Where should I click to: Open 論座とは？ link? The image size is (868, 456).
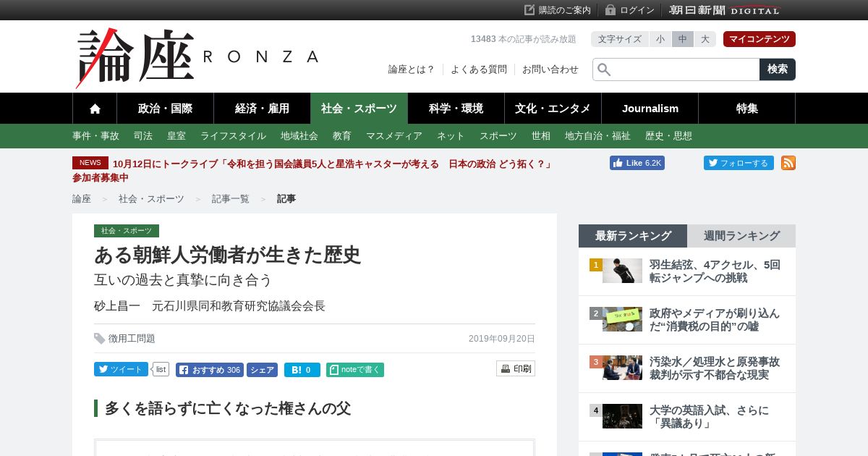click(412, 69)
